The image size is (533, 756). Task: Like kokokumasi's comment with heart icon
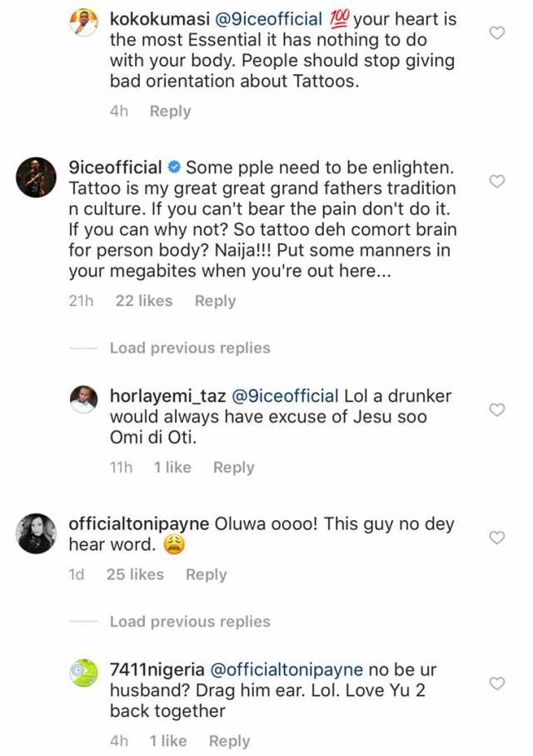point(496,33)
